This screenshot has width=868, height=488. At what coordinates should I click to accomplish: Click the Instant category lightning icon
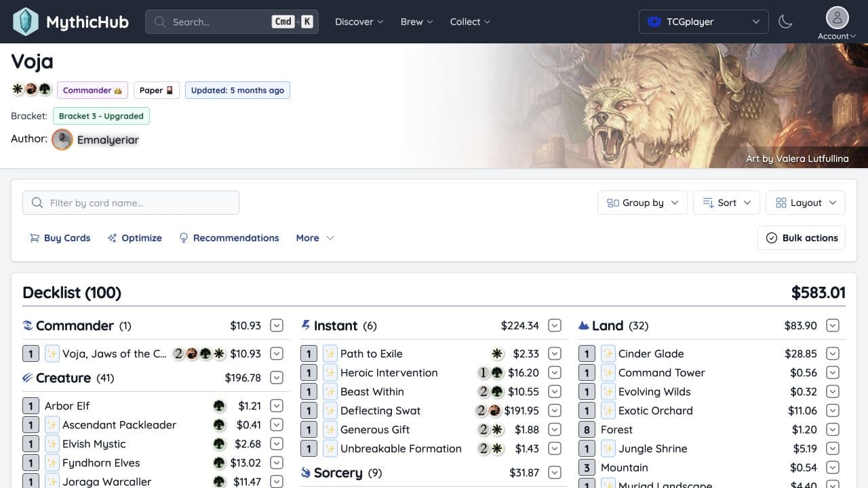306,325
